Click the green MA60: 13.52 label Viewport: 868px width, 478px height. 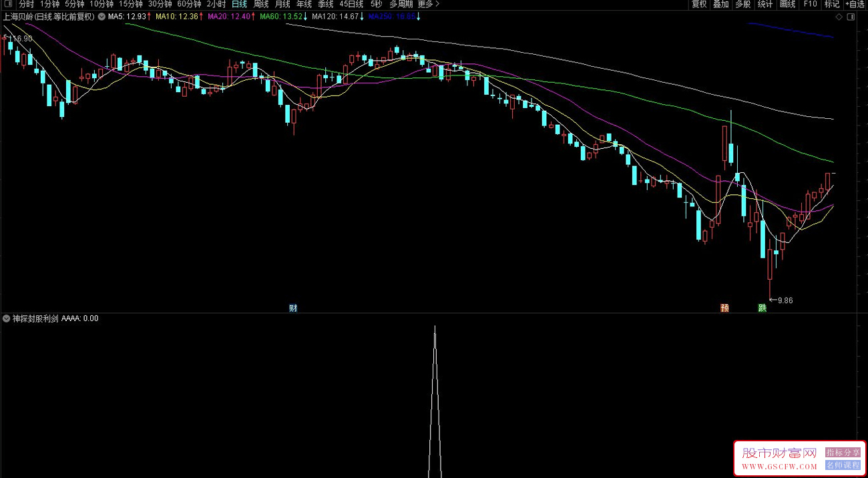(284, 17)
